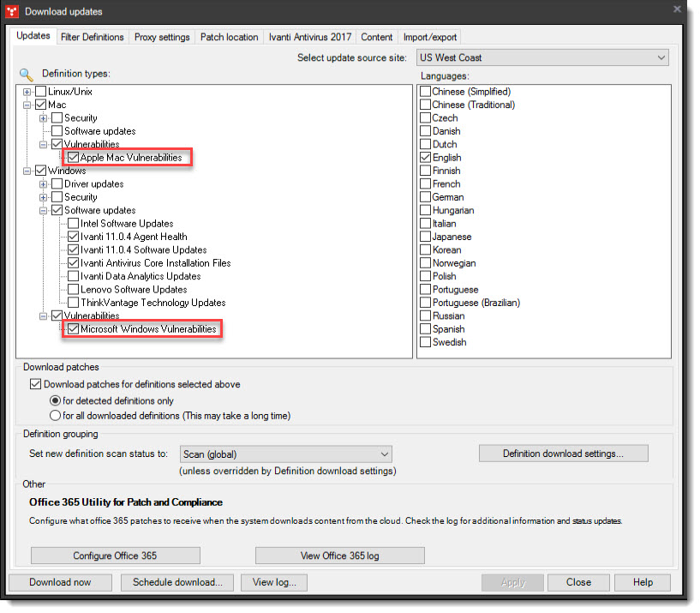Open the Schedule download dialog

[x=176, y=582]
